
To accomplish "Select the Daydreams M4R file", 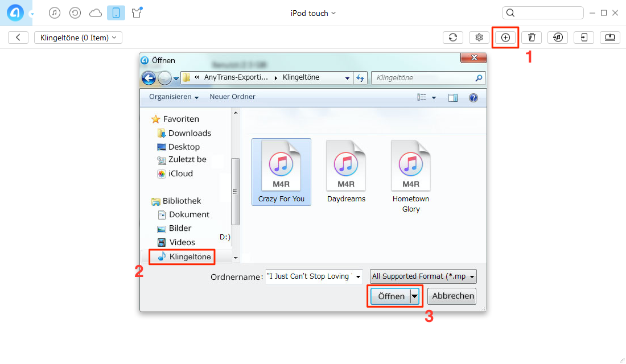I will (346, 172).
